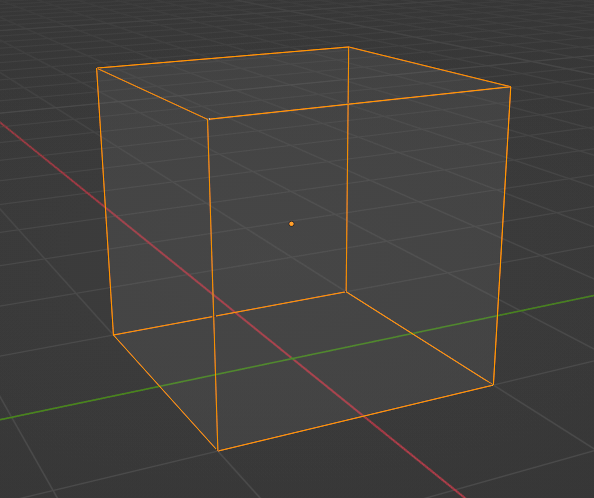Select the top-left rear corner vertex
This screenshot has width=594, height=498.
coord(97,68)
